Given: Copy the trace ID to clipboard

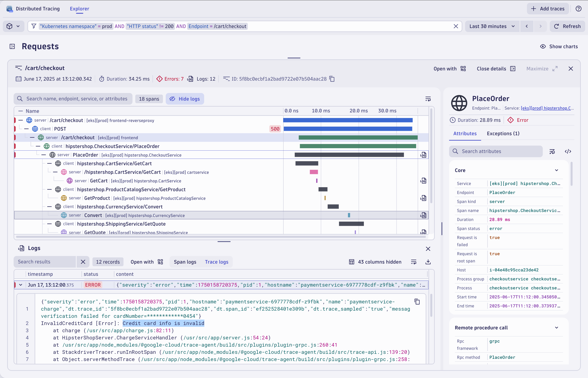Looking at the screenshot, I should click(x=332, y=79).
